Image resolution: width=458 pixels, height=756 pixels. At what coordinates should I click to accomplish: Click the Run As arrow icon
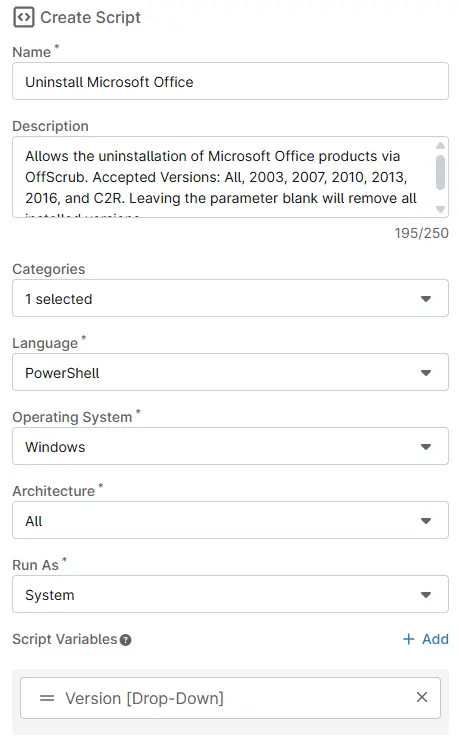(426, 594)
